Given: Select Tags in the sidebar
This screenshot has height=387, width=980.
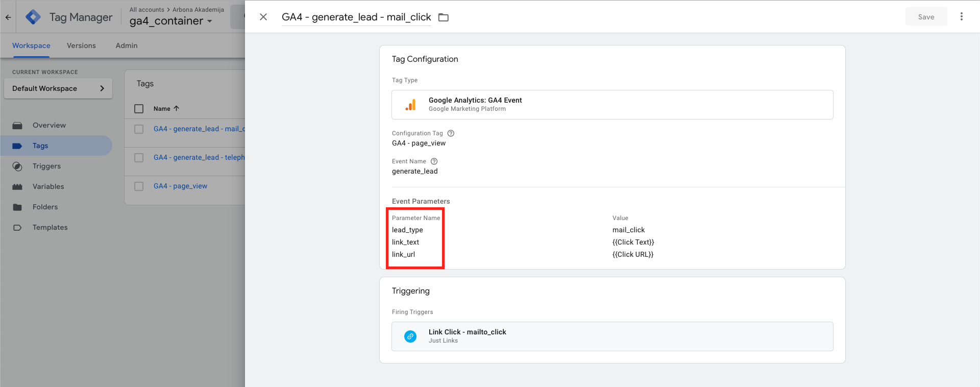Looking at the screenshot, I should tap(56, 146).
